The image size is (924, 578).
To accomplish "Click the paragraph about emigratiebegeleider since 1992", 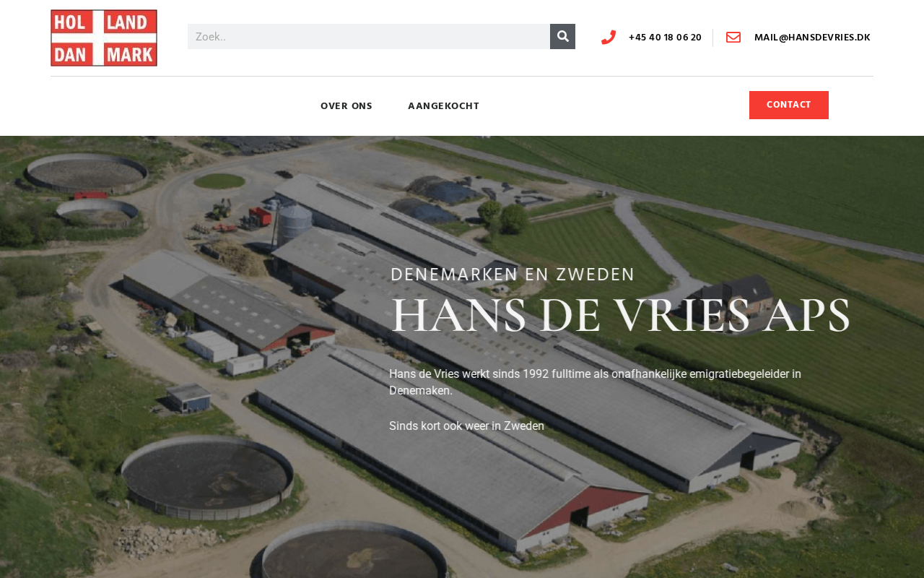I will pos(595,382).
